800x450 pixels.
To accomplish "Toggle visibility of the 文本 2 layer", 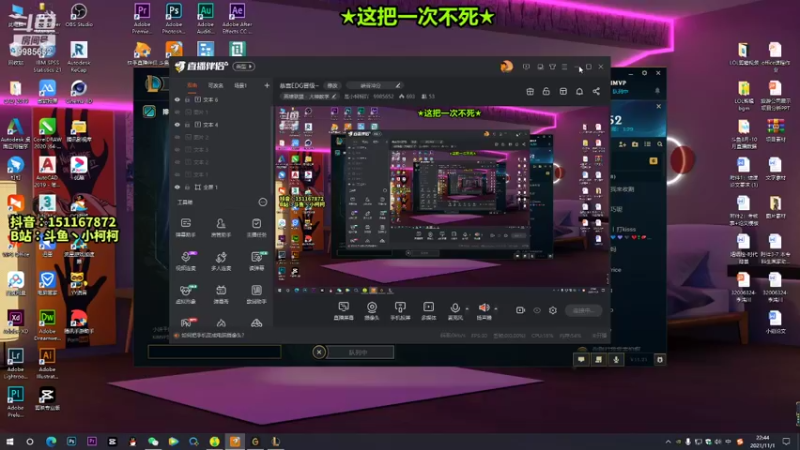I will point(177,162).
